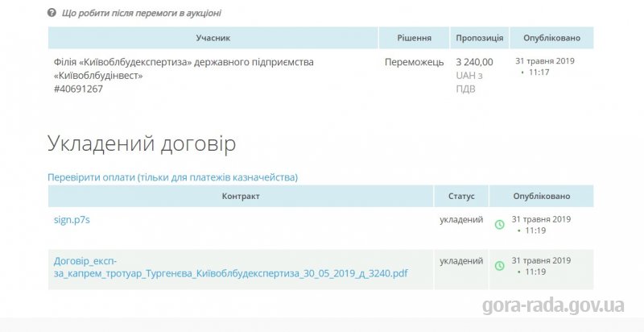Open 'Що робити після перемоги в аукціоні' help
Viewport: 644px width, 332px height.
142,13
